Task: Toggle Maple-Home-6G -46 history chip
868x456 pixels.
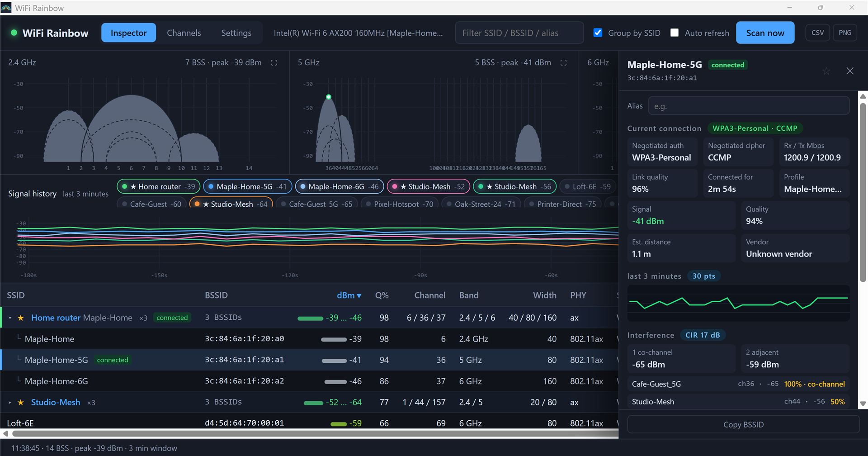Action: click(x=340, y=186)
